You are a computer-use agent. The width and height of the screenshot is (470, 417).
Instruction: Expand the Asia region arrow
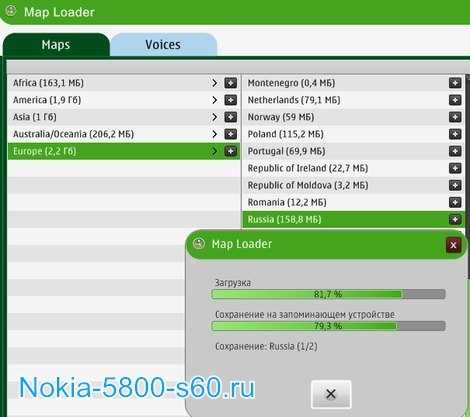pos(215,117)
